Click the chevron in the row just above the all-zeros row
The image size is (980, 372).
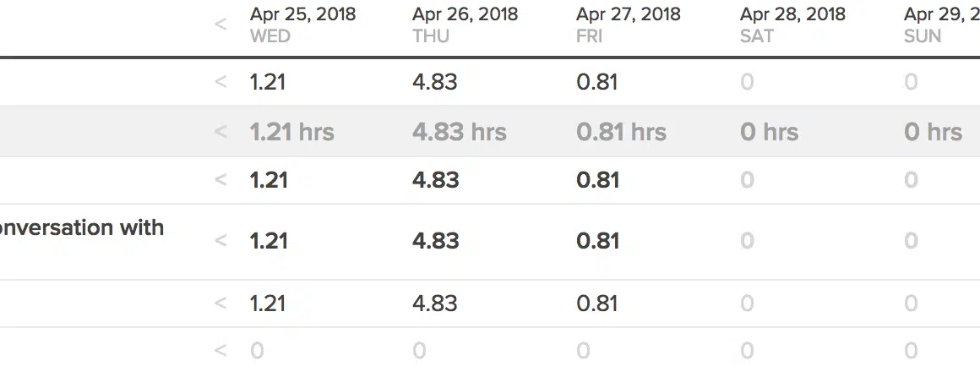click(220, 303)
